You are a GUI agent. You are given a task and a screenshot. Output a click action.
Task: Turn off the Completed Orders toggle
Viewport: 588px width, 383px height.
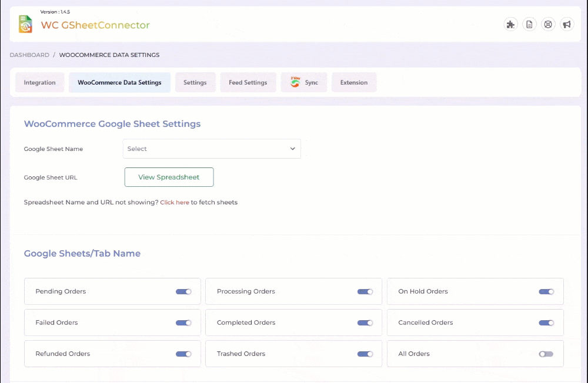coord(365,322)
